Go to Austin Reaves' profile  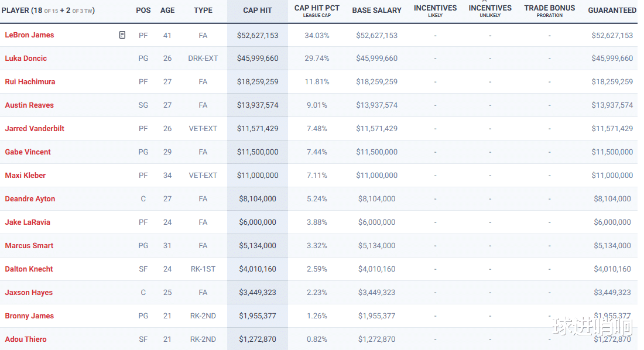29,105
